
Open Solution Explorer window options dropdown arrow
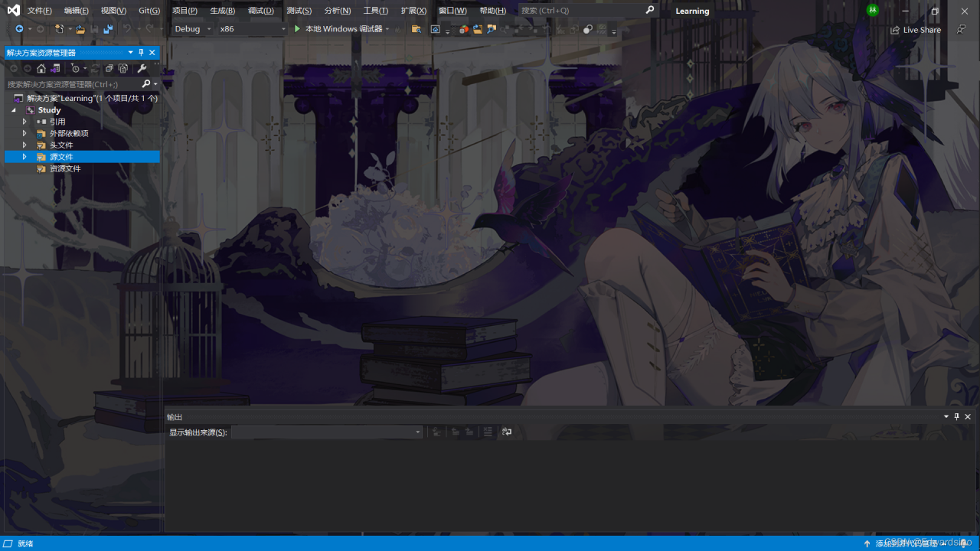(x=131, y=52)
